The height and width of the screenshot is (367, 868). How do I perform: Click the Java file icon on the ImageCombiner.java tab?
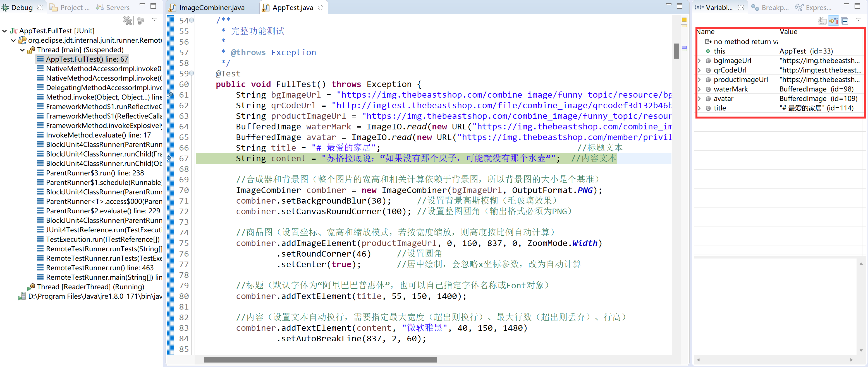(x=172, y=7)
